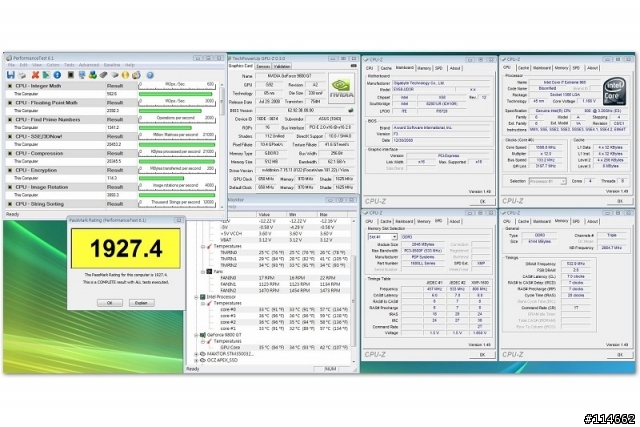The image size is (640, 427).
Task: Collapse the Intel Processor tree node
Action: (x=196, y=297)
